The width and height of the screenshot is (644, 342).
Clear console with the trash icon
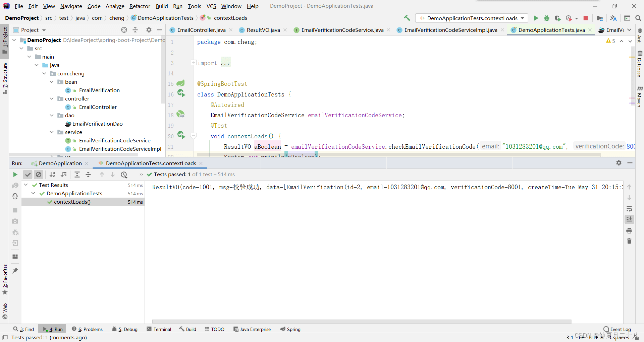point(629,241)
